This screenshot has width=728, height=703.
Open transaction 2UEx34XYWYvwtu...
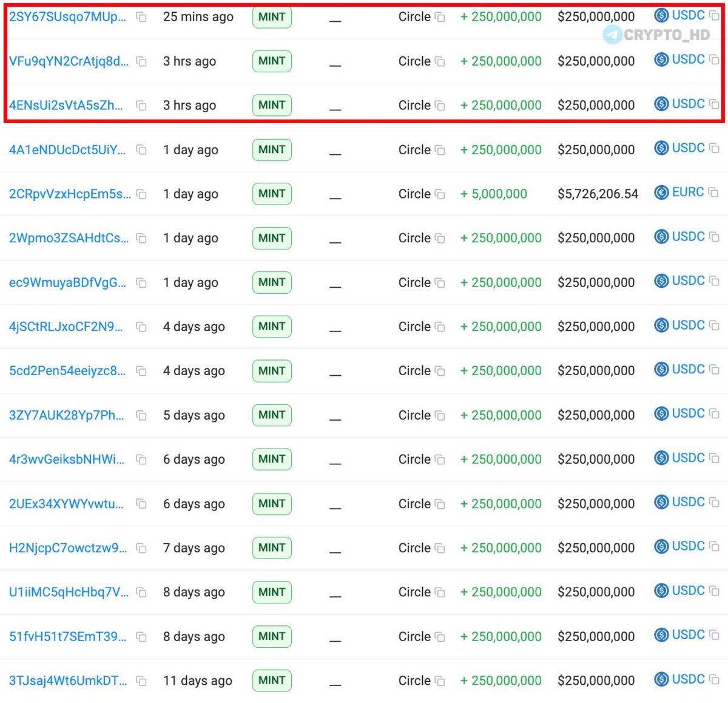pos(66,504)
